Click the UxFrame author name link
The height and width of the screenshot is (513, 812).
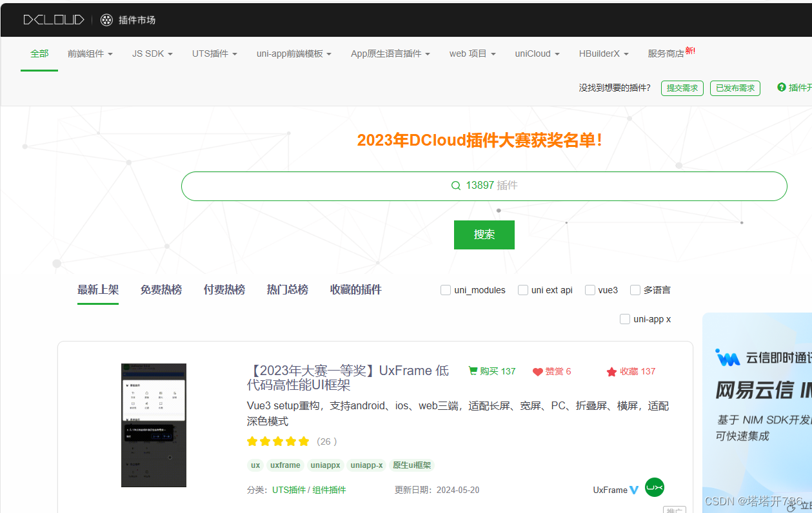[x=610, y=490]
